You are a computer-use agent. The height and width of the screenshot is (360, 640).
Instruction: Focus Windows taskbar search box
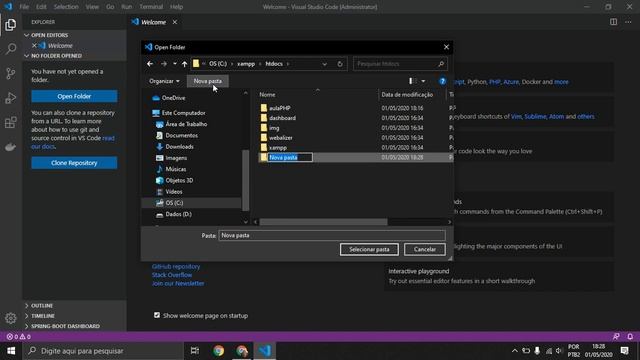[x=103, y=351]
